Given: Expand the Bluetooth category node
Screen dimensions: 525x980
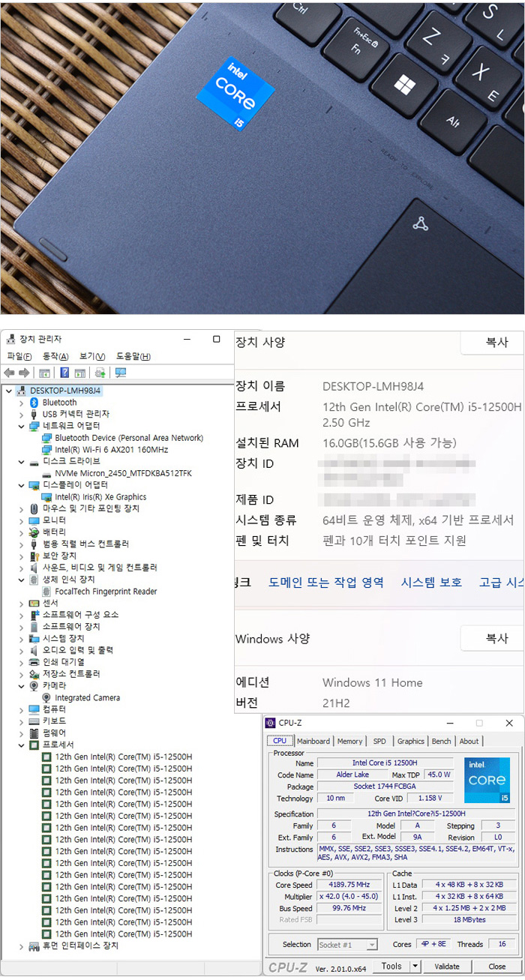Looking at the screenshot, I should point(21,403).
